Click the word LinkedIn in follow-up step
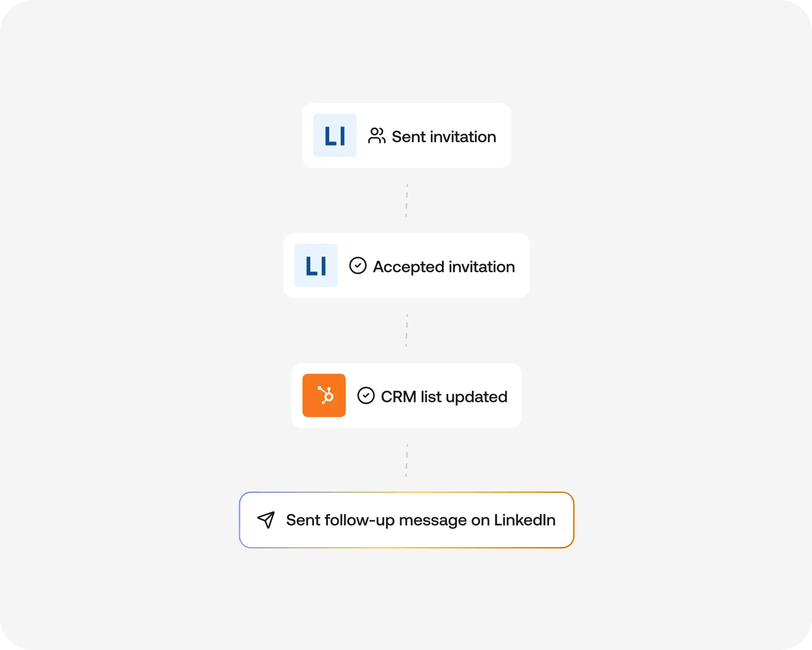This screenshot has width=812, height=650. 525,520
